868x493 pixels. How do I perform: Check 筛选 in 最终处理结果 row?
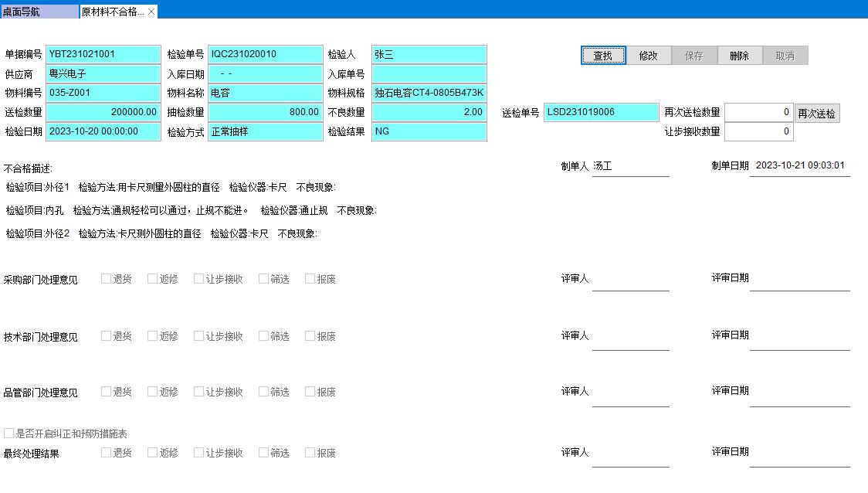[x=264, y=453]
